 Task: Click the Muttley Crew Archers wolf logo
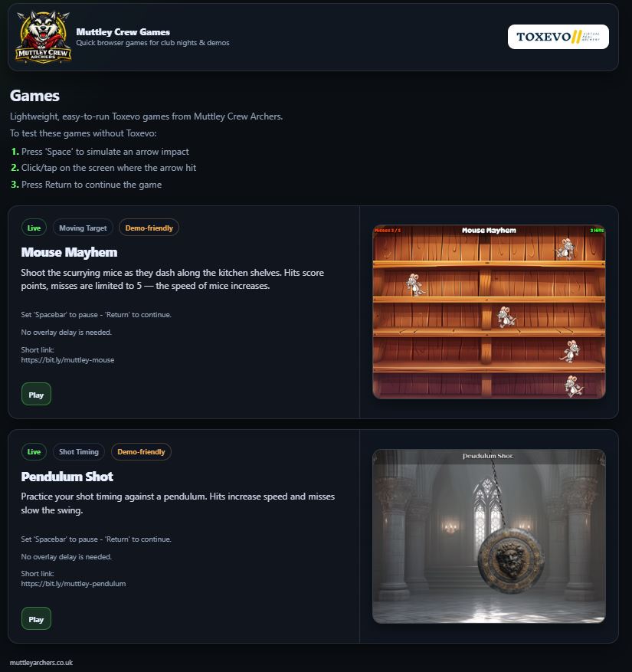[43, 37]
